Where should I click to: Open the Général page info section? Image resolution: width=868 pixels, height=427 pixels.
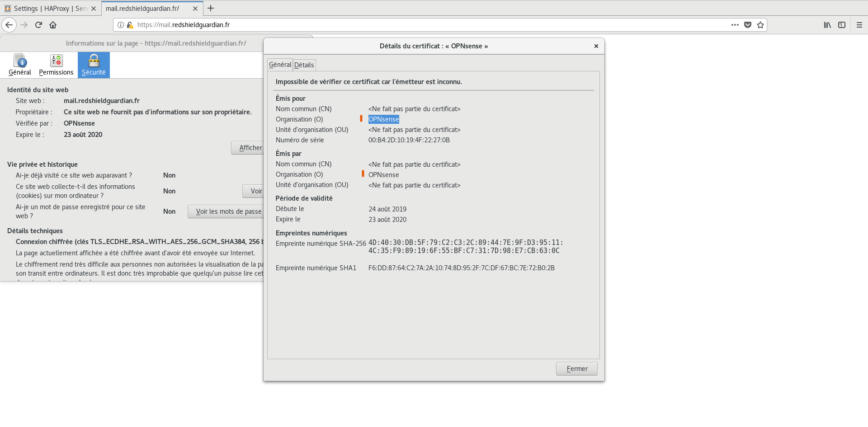[x=20, y=65]
